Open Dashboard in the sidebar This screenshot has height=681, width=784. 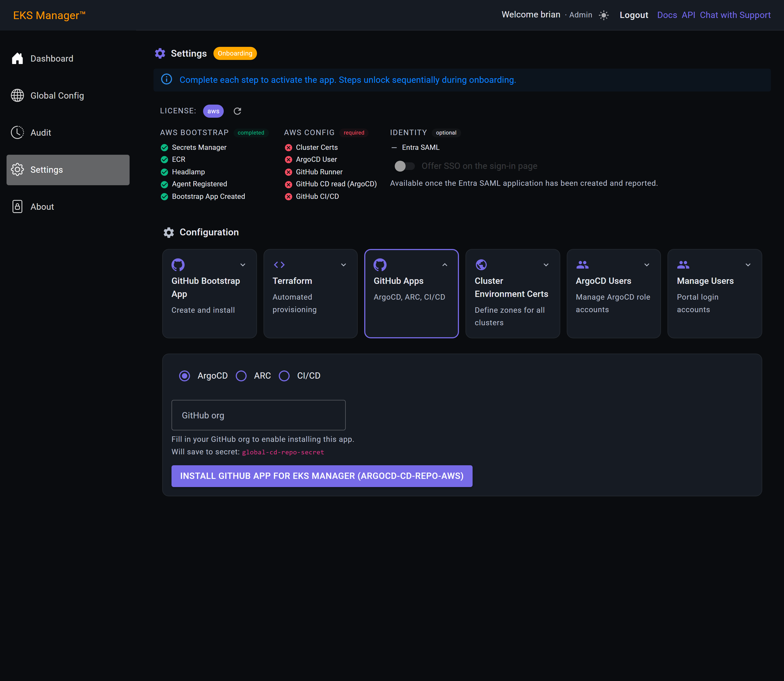[x=68, y=59]
